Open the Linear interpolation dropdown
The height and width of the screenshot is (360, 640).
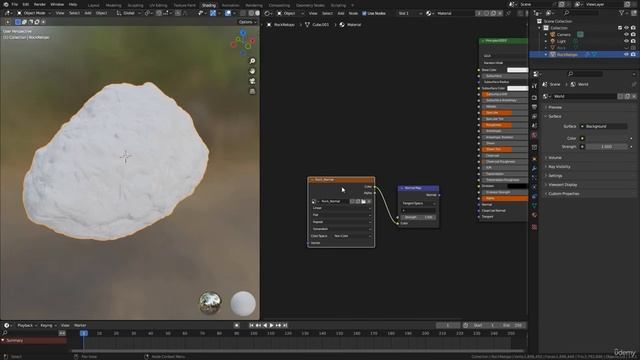[342, 208]
